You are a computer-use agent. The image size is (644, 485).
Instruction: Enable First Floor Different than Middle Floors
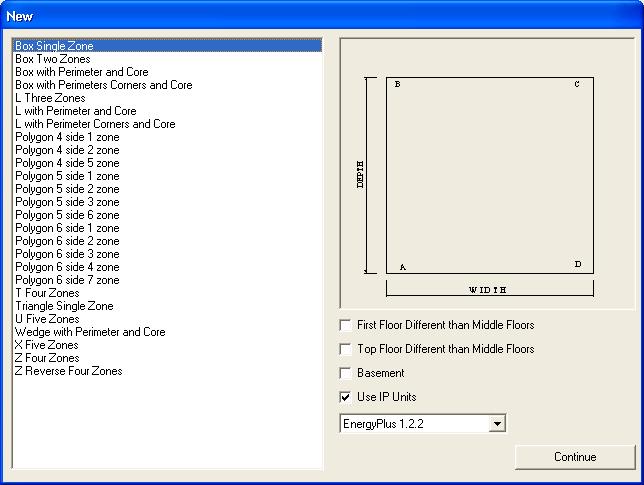pos(345,325)
